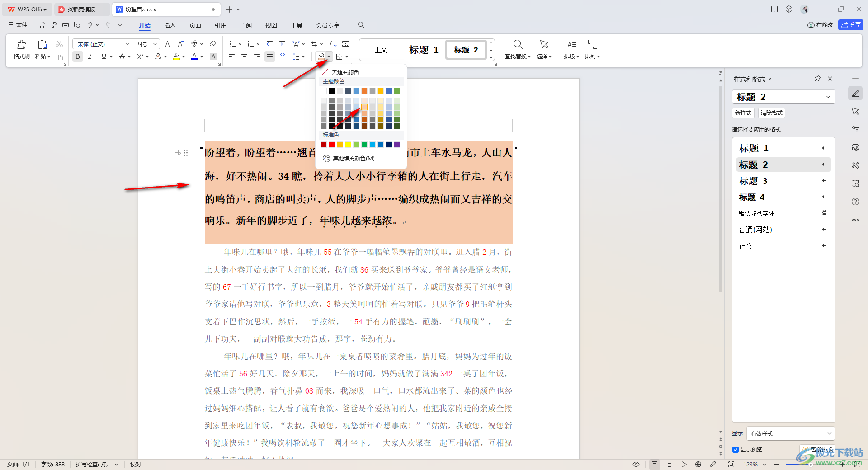
Task: Open the 视图 ribbon tab
Action: (x=271, y=25)
